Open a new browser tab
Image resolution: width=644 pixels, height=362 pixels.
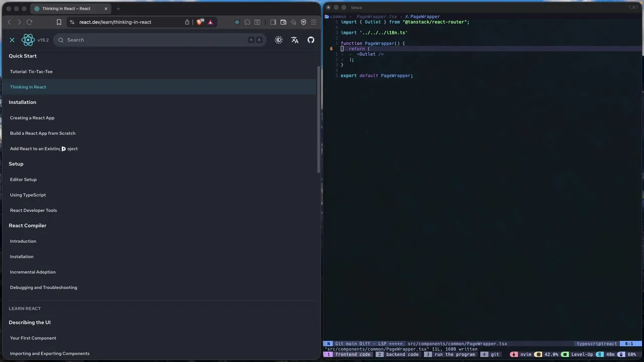pyautogui.click(x=118, y=9)
